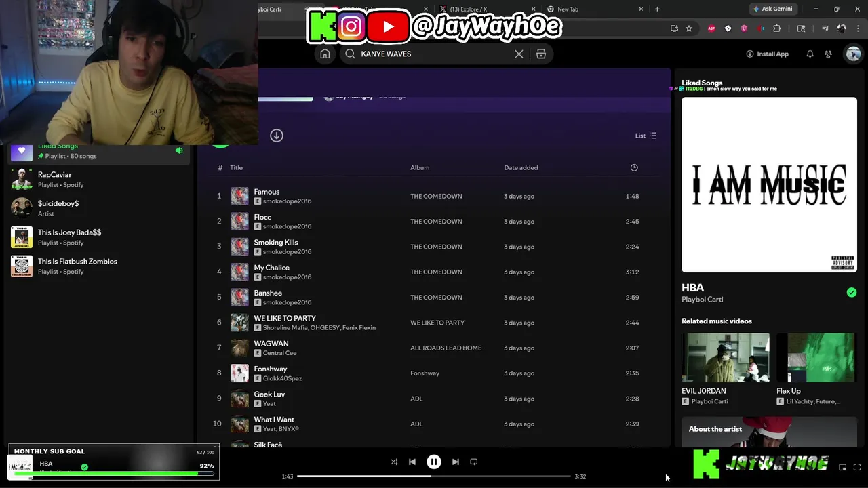868x488 pixels.
Task: Open the Chrome profile avatar
Action: point(842,28)
